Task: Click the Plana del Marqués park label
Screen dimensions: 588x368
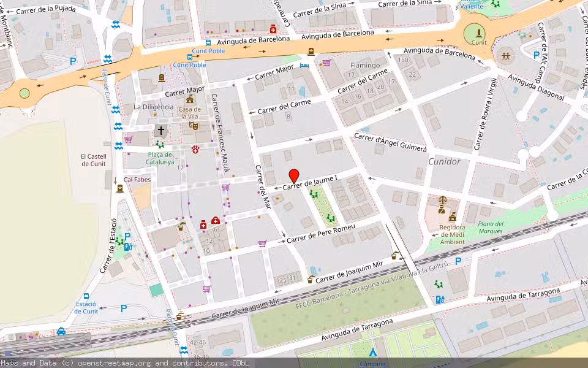Action: click(x=491, y=228)
